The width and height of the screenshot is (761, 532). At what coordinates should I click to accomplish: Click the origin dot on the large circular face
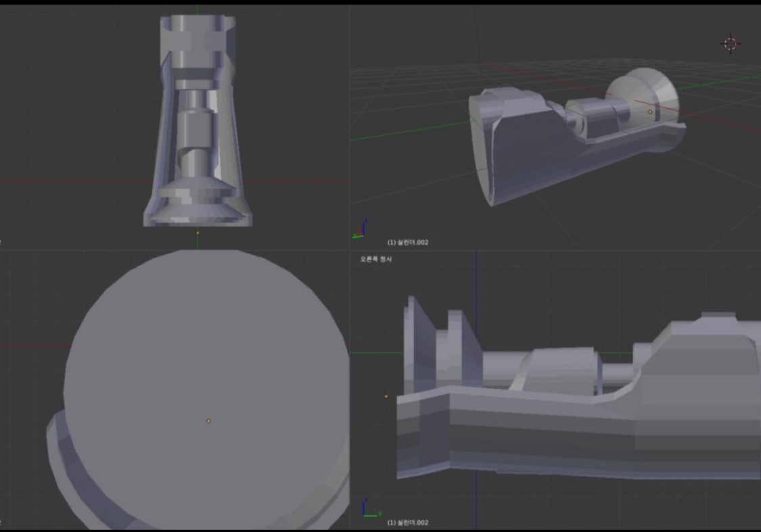209,421
